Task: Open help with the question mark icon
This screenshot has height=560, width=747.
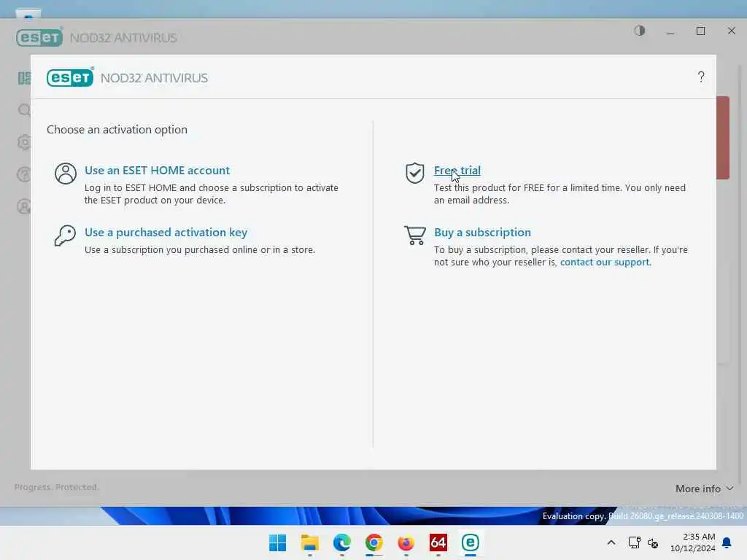Action: pos(701,77)
